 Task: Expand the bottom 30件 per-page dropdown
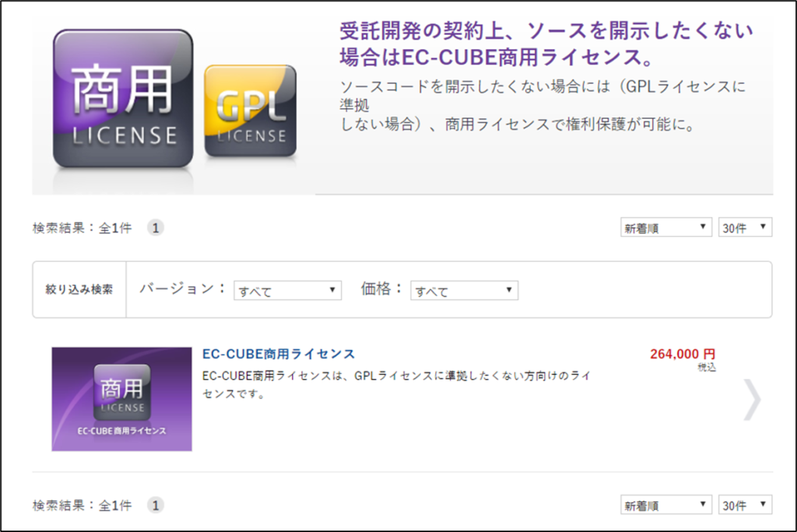pyautogui.click(x=745, y=505)
